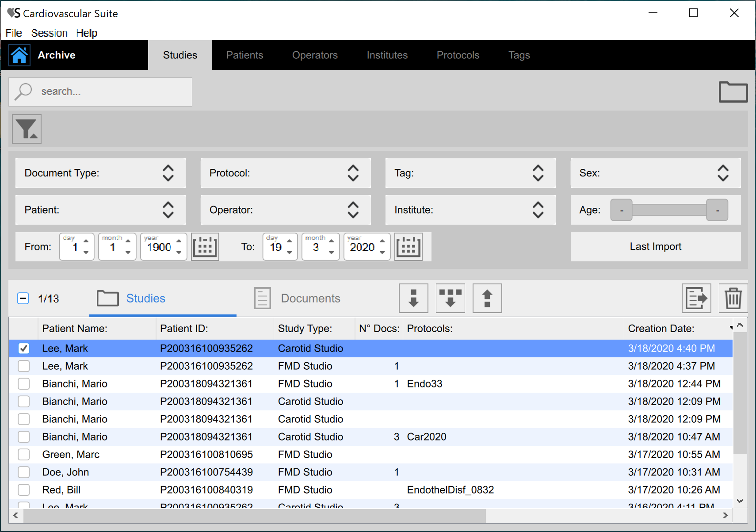The height and width of the screenshot is (532, 756).
Task: Open the To date calendar picker
Action: coord(408,247)
